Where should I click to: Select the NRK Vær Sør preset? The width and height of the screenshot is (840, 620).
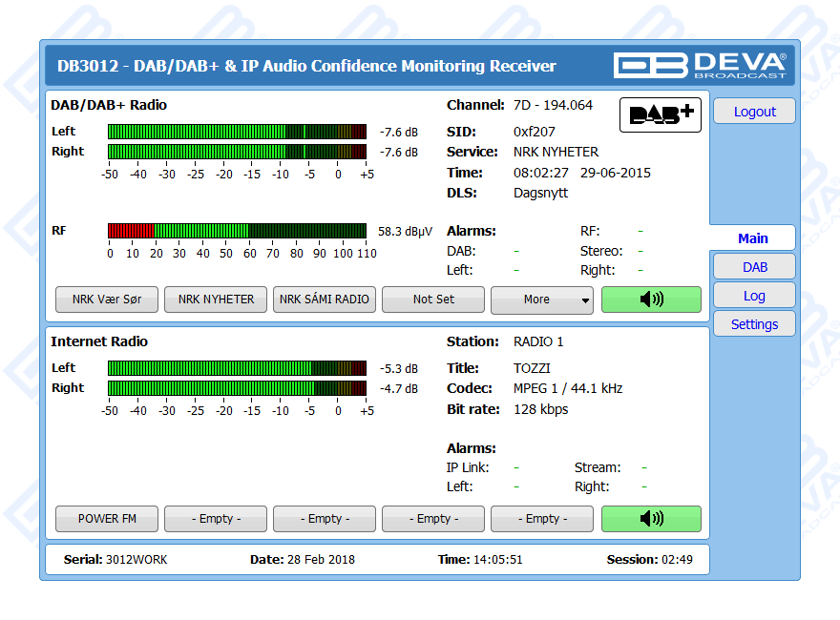coord(107,300)
